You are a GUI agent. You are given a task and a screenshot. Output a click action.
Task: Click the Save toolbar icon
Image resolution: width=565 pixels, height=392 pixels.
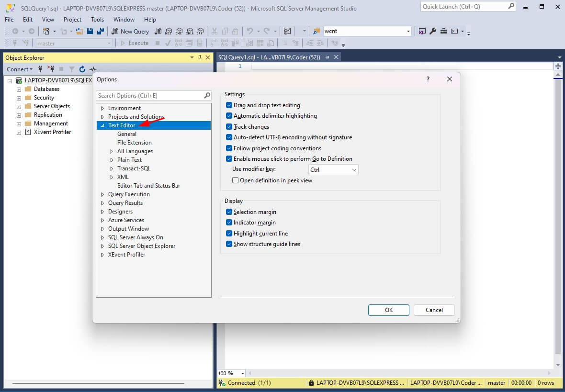pyautogui.click(x=90, y=31)
